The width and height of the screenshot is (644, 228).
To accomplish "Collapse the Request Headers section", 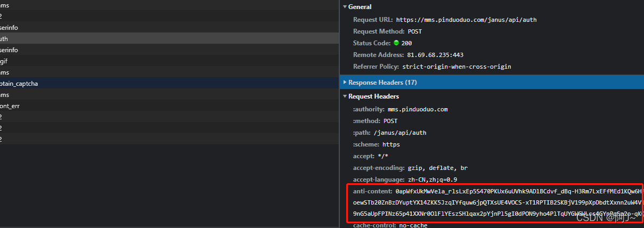I will click(345, 96).
